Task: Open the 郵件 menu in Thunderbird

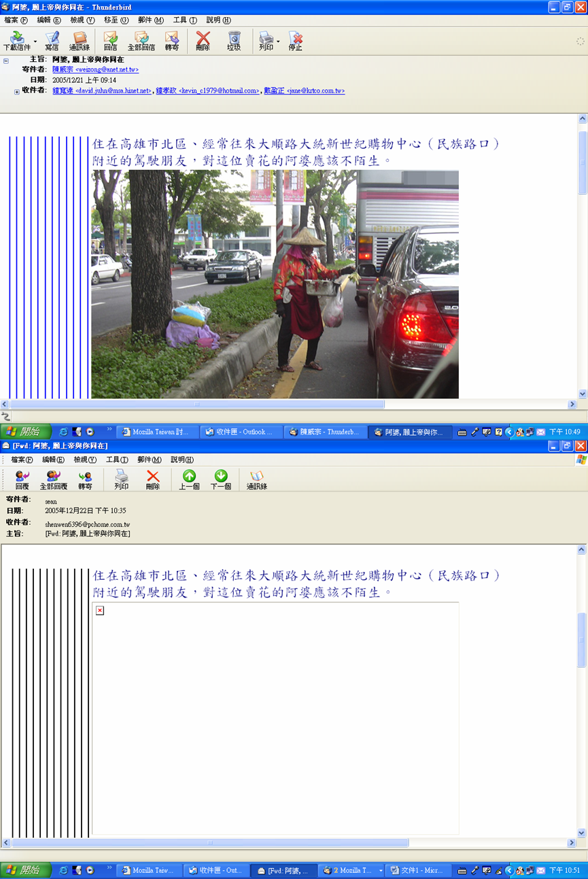Action: 150,20
